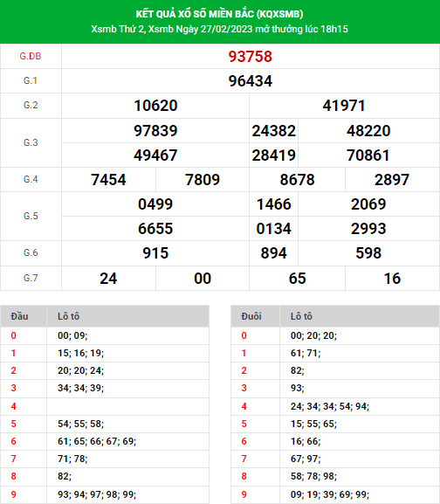
Task: Click G.7 number 00
Action: [203, 279]
